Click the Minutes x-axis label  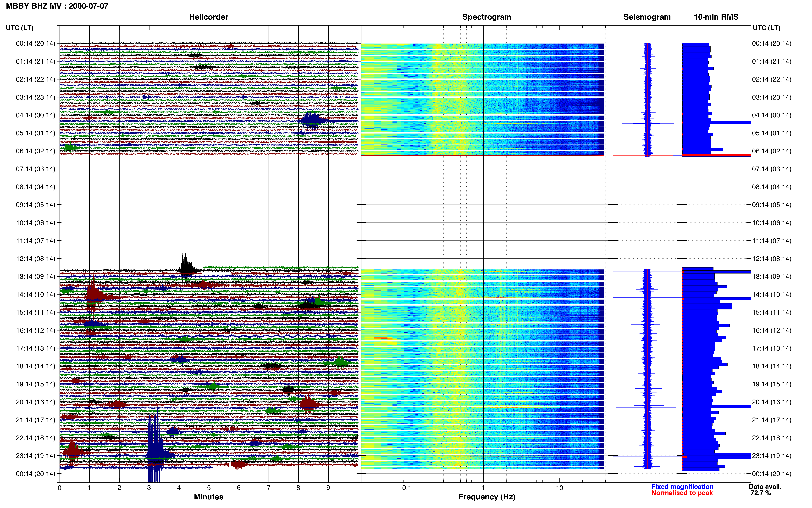coord(209,497)
